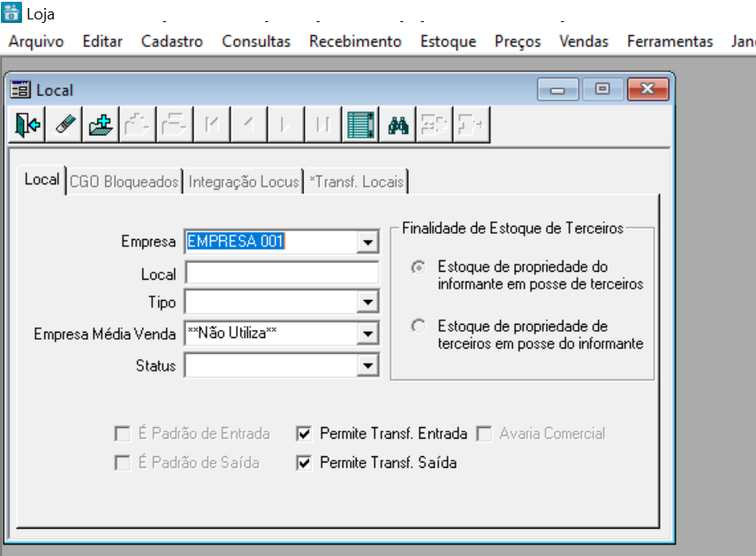Open the Preços menu

pos(518,41)
